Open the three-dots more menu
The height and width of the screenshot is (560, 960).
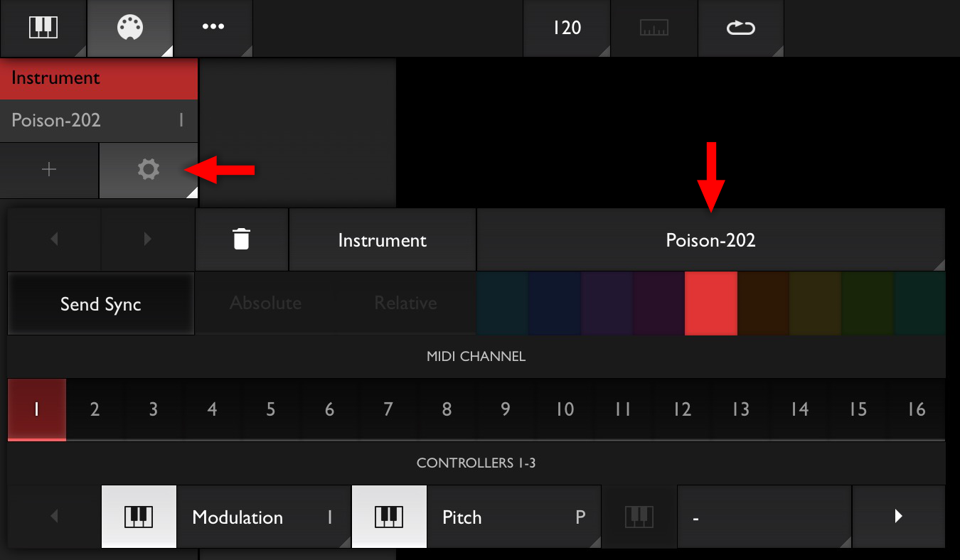[x=213, y=28]
